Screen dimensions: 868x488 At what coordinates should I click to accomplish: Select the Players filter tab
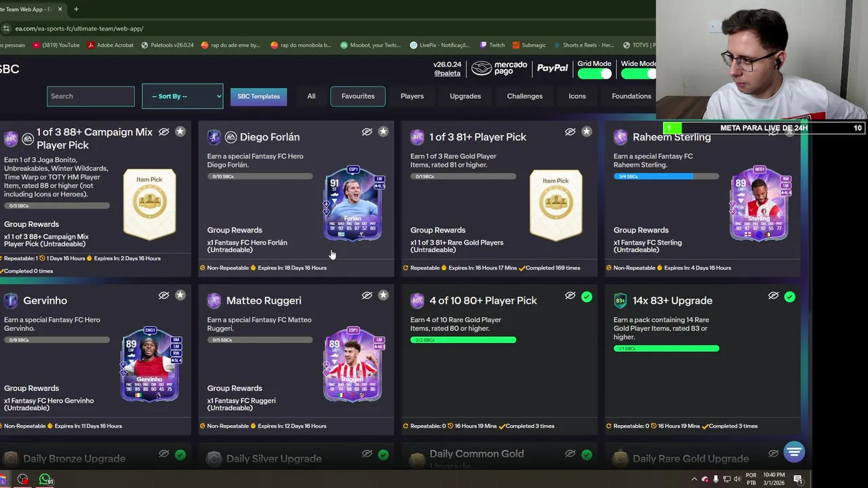[x=412, y=96]
